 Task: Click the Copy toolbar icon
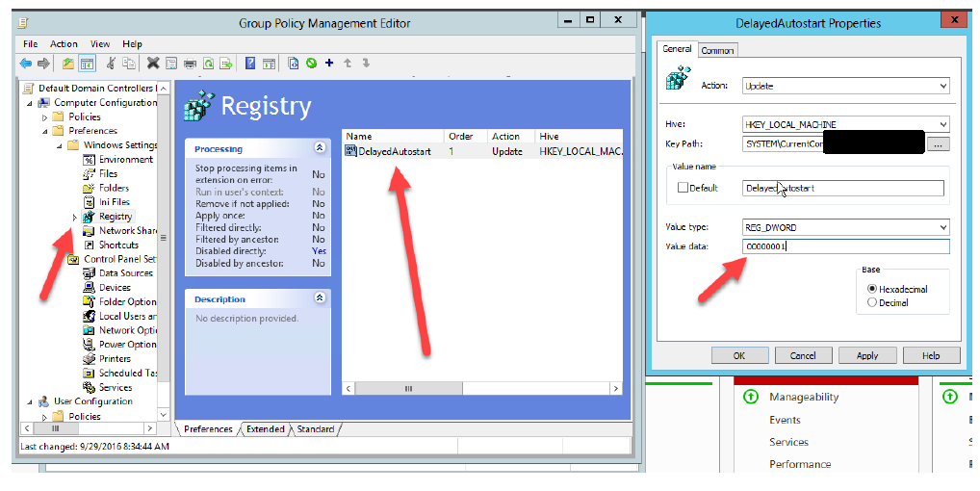129,64
